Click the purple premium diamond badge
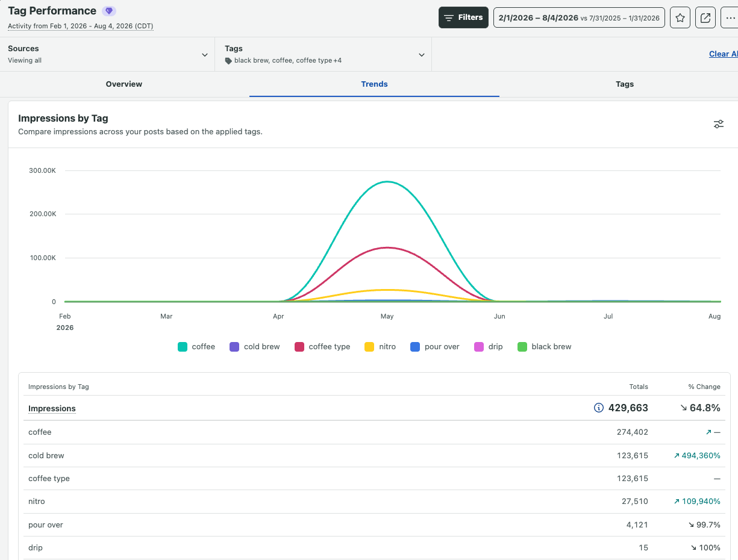The image size is (738, 560). (108, 11)
